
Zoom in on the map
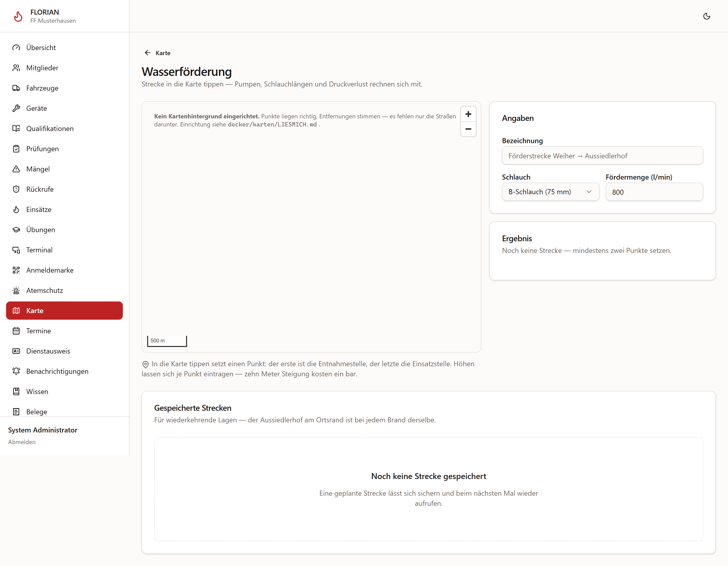pyautogui.click(x=468, y=114)
